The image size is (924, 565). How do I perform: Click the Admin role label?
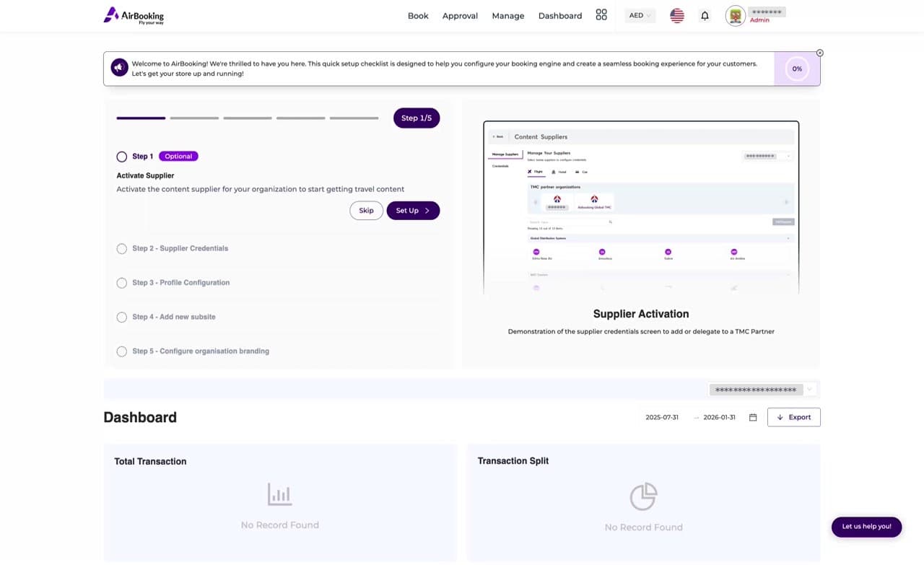(x=759, y=21)
